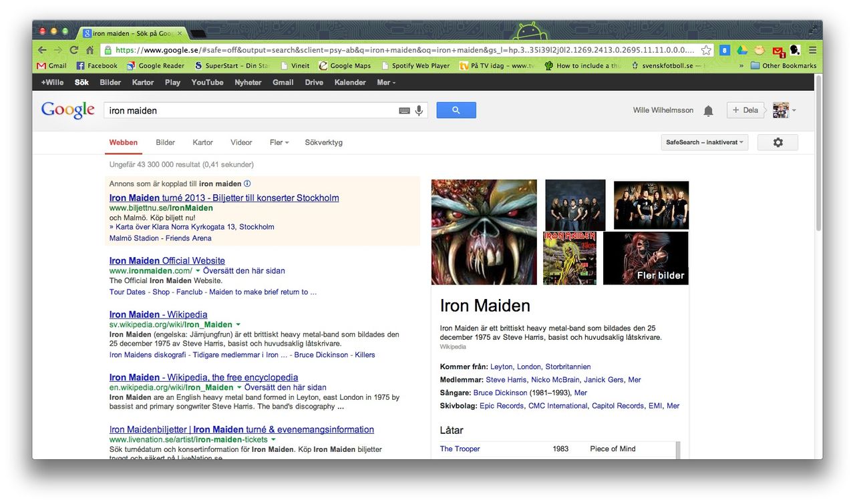Open the Other Bookmarks folder
The height and width of the screenshot is (504, 855).
(784, 65)
